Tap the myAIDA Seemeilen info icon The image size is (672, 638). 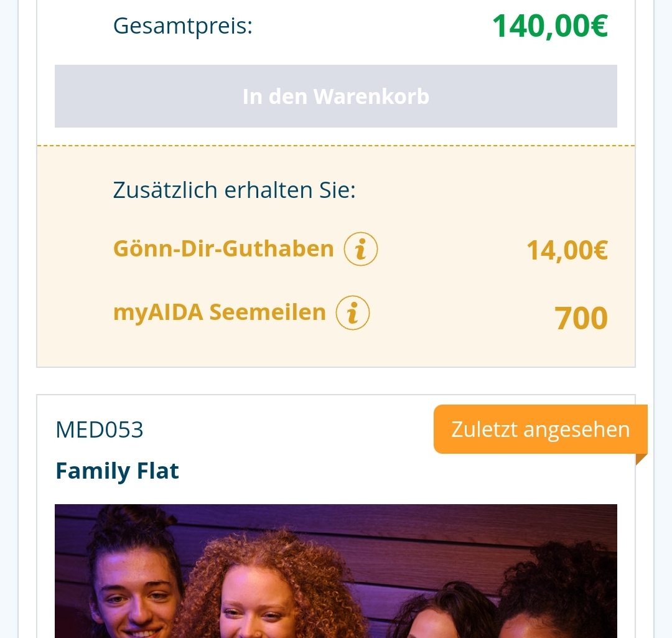click(x=353, y=312)
